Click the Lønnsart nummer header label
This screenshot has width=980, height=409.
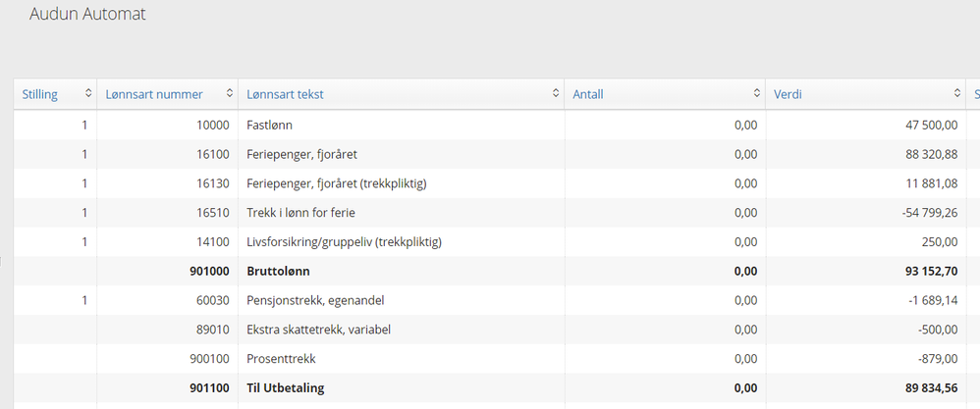pyautogui.click(x=154, y=94)
